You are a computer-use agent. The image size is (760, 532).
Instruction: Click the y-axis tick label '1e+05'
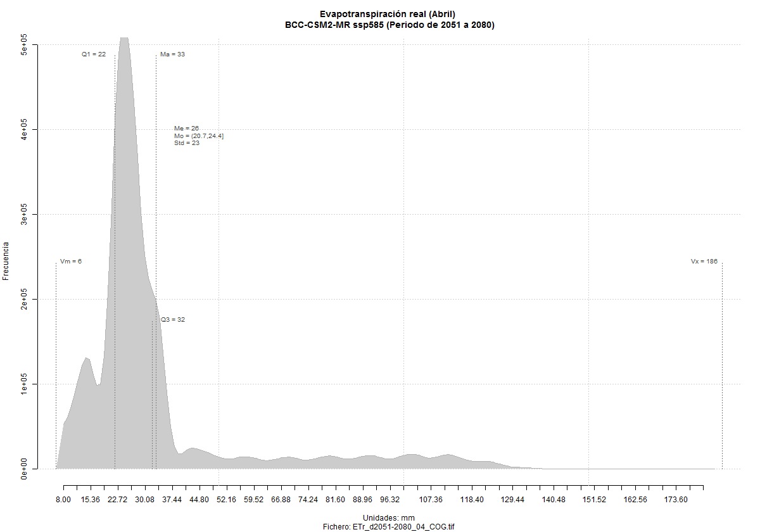(x=24, y=384)
